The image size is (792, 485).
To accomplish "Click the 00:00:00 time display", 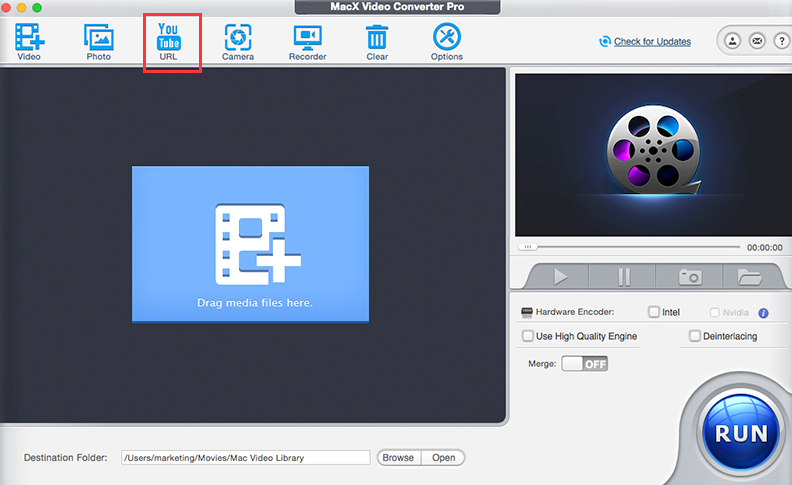I will pos(765,248).
